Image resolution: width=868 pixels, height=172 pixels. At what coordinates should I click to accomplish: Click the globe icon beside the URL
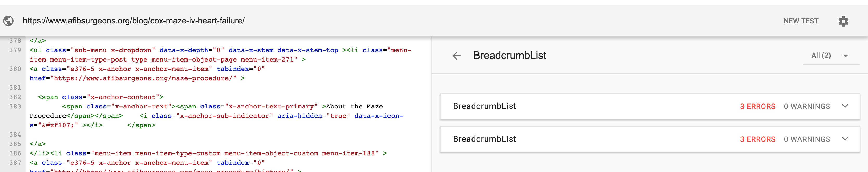tap(8, 21)
